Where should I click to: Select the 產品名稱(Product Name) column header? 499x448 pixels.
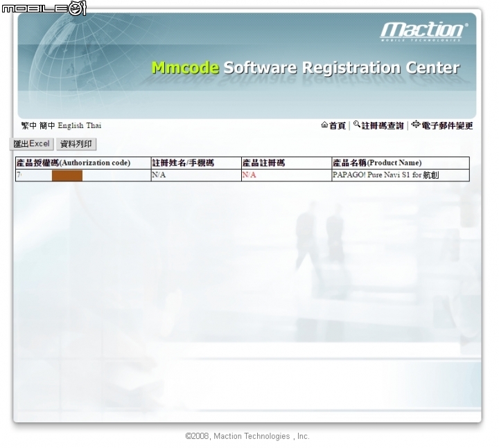click(401, 163)
